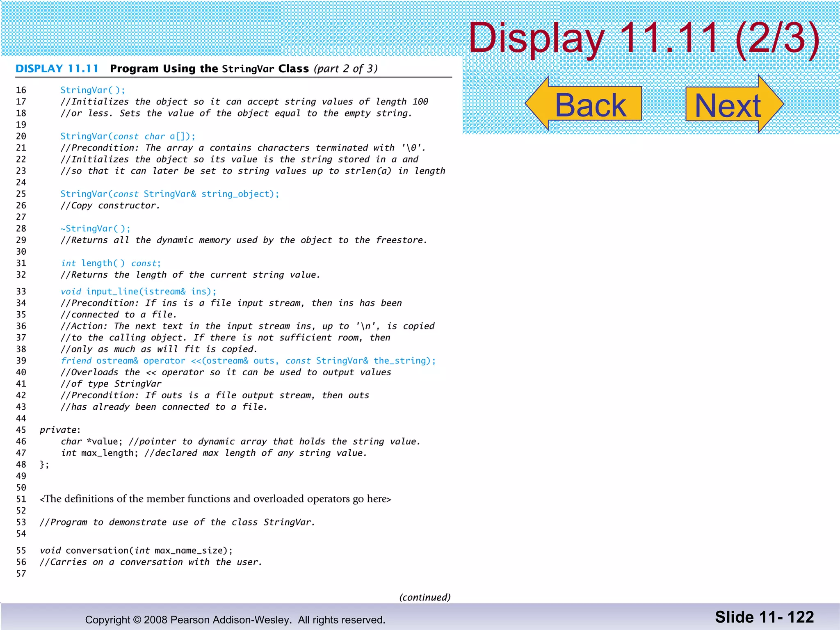Click the ~StringVar() destructor on line 28
840x630 pixels.
95,228
